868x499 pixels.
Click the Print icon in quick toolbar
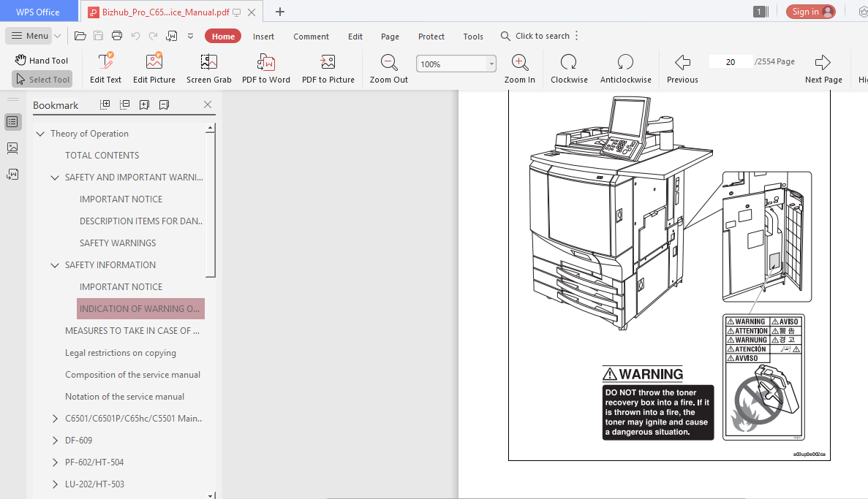point(117,36)
